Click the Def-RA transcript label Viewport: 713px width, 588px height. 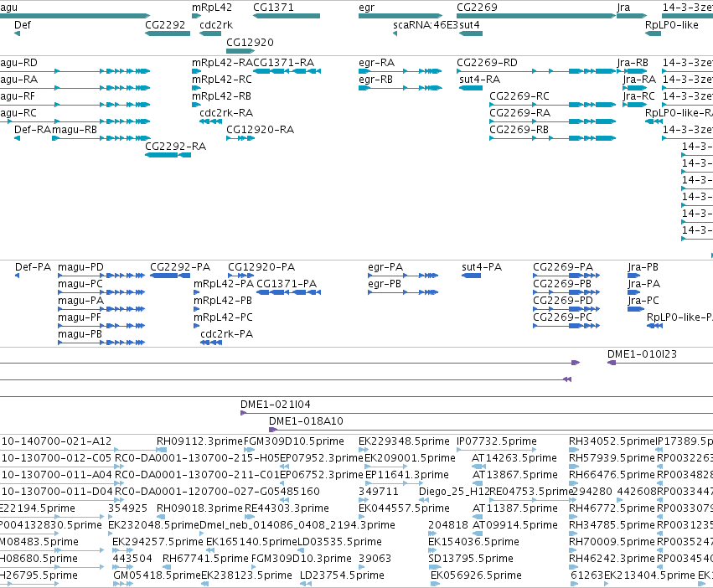tap(33, 130)
